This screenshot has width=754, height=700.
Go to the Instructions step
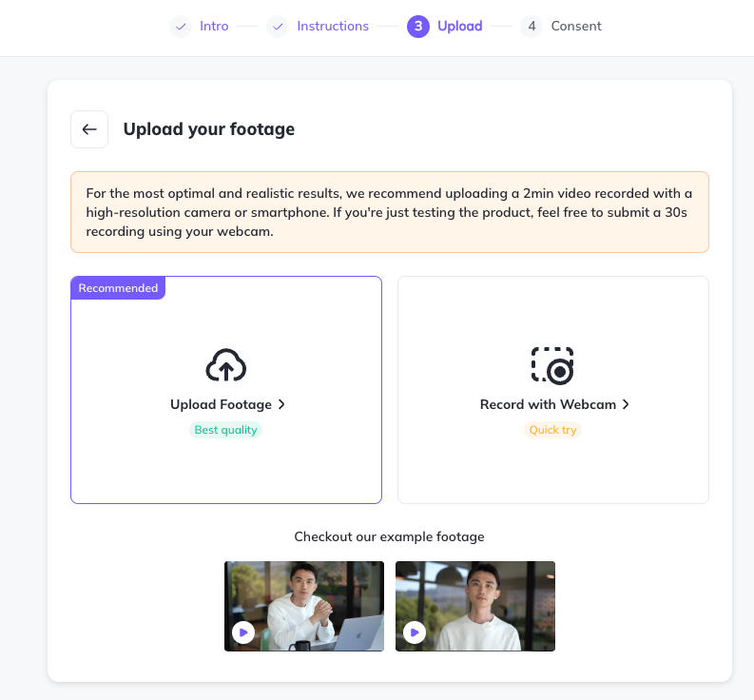[333, 27]
